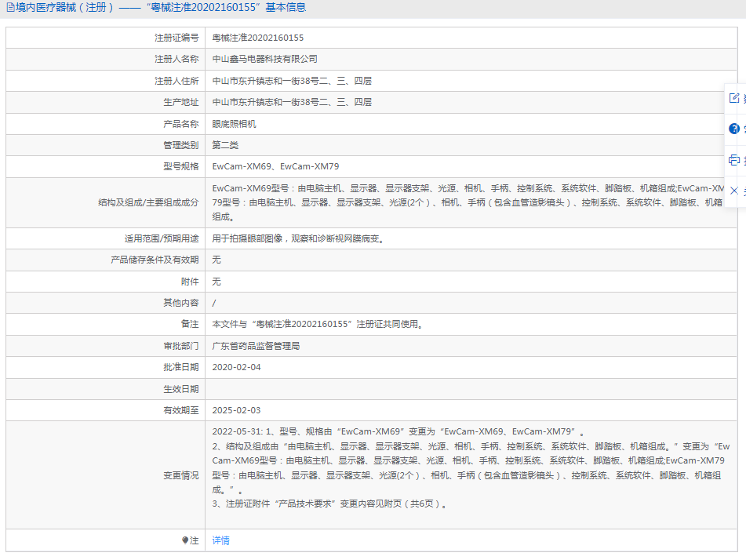Click the 审批部门 value 广东省药品监督管理局
Image resolution: width=746 pixels, height=560 pixels.
pos(256,346)
